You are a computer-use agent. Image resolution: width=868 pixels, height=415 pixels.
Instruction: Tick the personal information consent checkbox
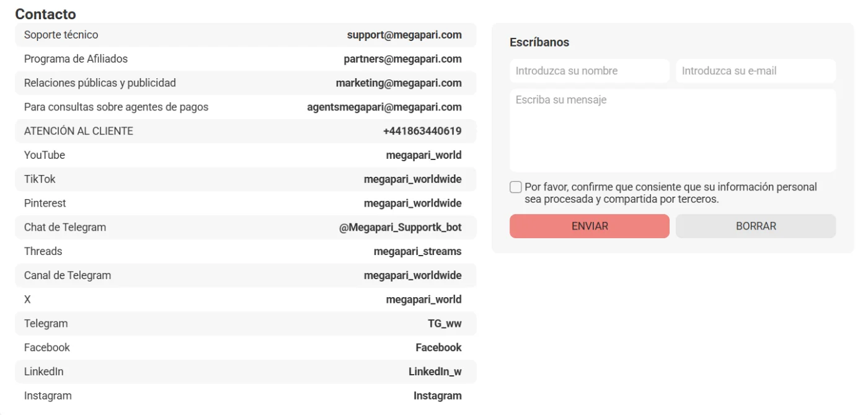click(x=516, y=187)
